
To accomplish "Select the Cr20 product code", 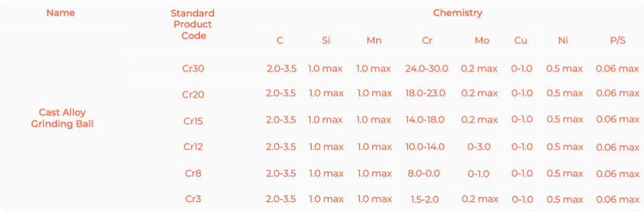I will point(193,95).
